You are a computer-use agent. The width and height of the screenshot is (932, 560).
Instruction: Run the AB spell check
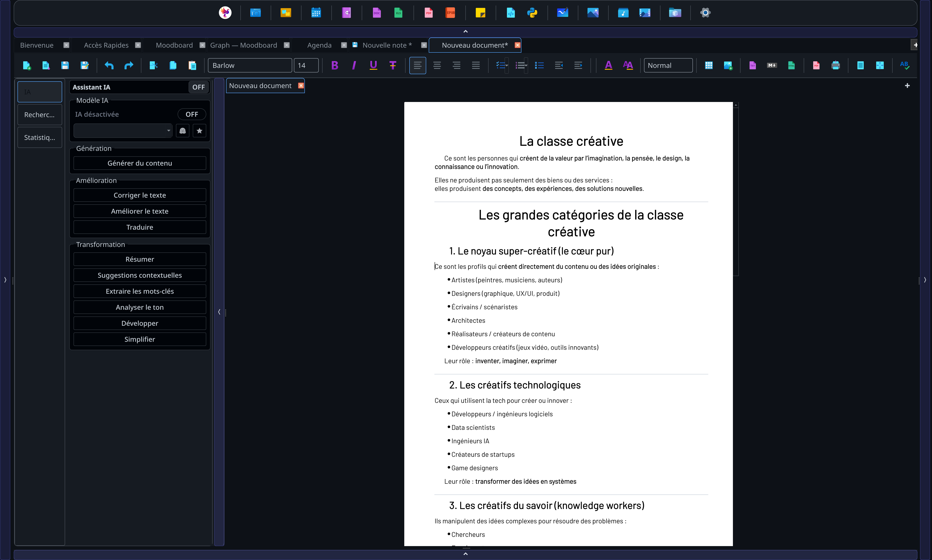click(x=904, y=66)
